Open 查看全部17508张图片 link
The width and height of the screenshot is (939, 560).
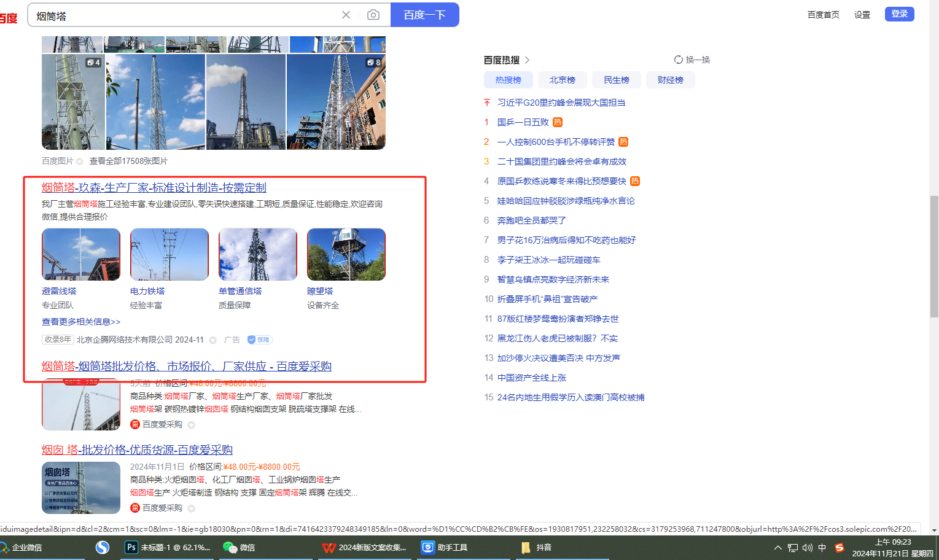click(128, 161)
